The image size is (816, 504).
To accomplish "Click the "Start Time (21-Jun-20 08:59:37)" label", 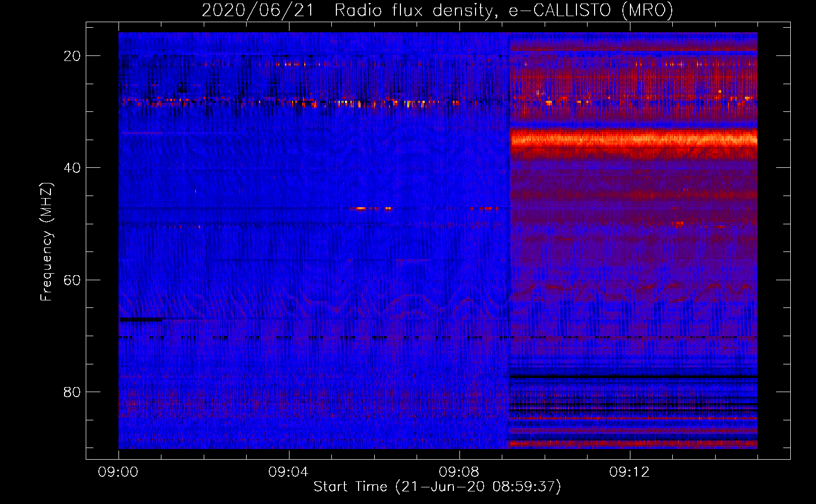I will [x=437, y=487].
